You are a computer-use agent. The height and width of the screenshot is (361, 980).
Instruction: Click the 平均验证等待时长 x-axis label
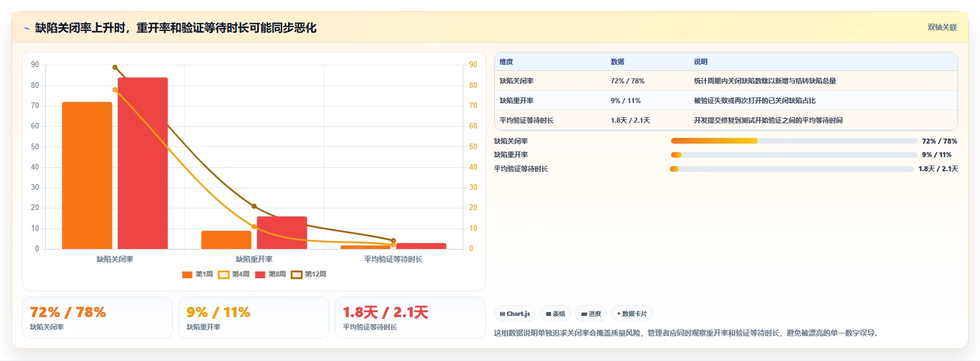[x=393, y=259]
